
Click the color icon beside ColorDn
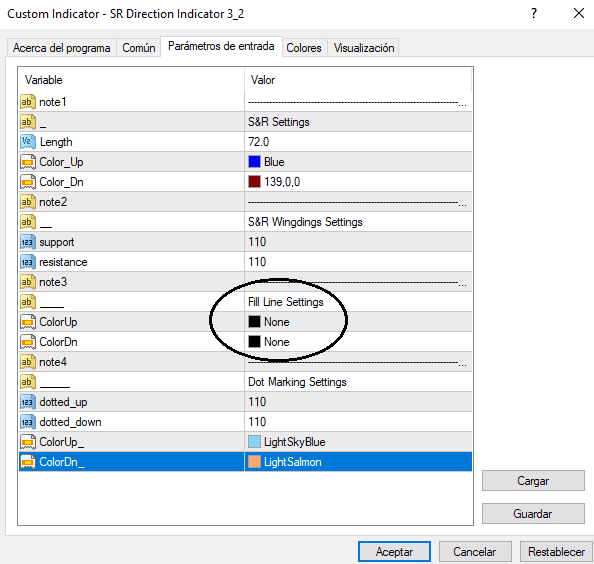click(x=28, y=342)
